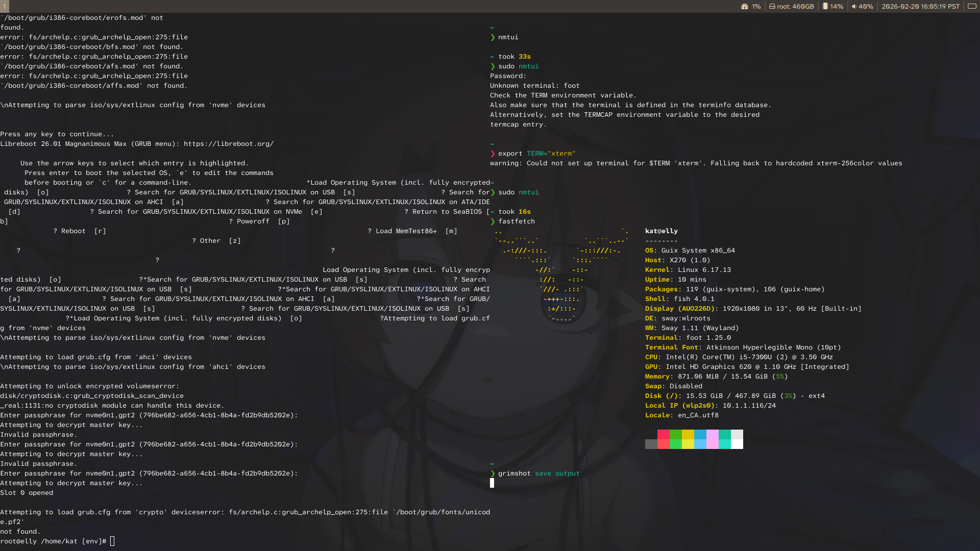The image size is (980, 551).
Task: Click the speaker volume icon showing 40%
Action: (x=854, y=7)
